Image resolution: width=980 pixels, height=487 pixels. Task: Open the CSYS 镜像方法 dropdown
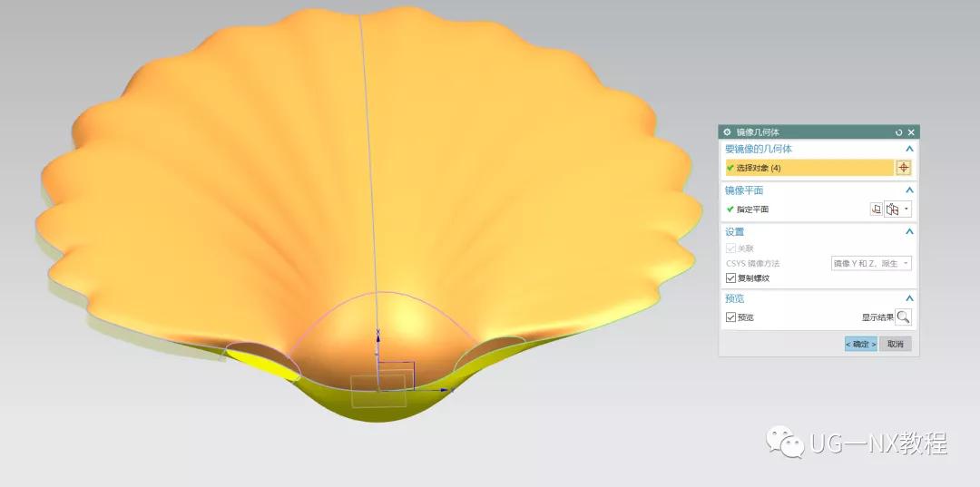click(871, 264)
